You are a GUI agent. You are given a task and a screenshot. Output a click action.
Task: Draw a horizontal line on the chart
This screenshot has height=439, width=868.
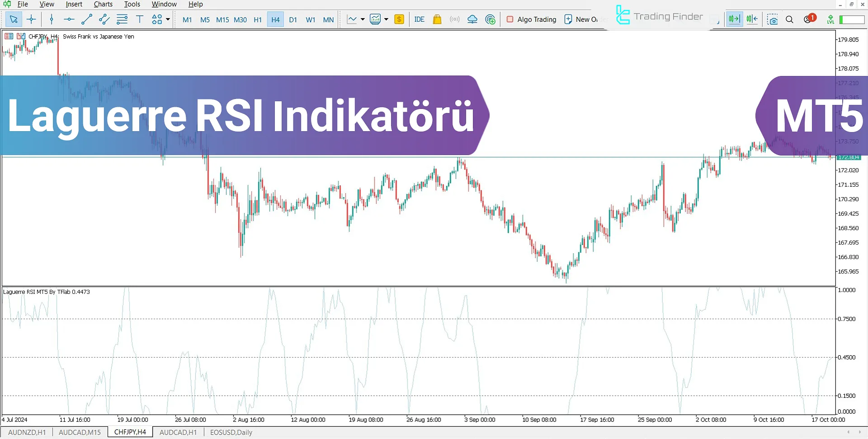[69, 19]
